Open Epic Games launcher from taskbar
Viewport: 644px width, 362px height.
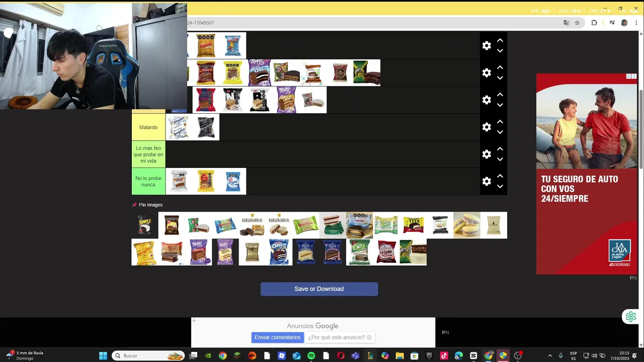(x=429, y=355)
